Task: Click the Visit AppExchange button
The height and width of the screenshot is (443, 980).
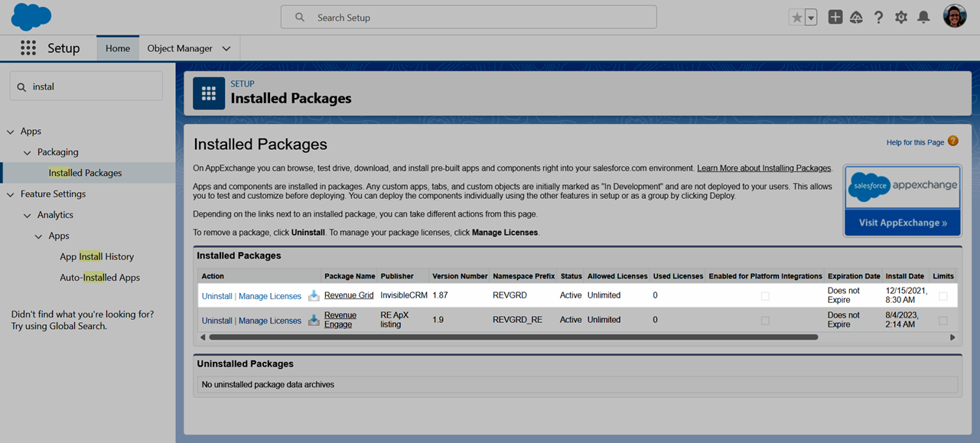Action: click(x=902, y=223)
